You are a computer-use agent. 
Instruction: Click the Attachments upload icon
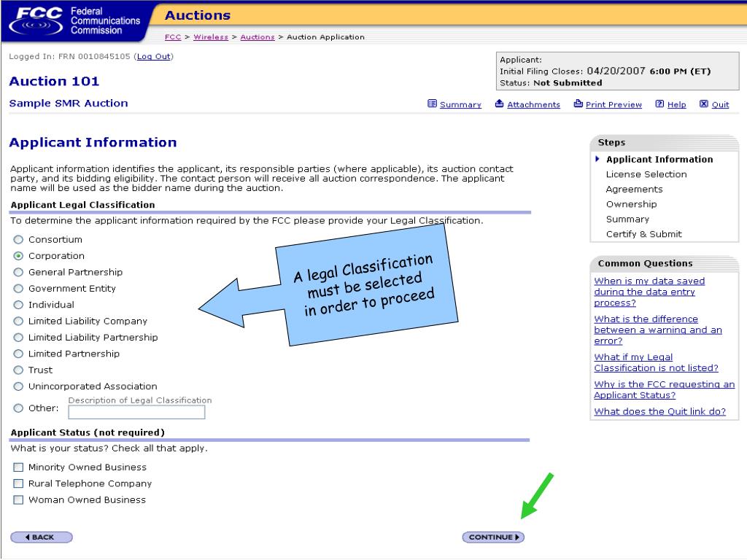(x=499, y=104)
